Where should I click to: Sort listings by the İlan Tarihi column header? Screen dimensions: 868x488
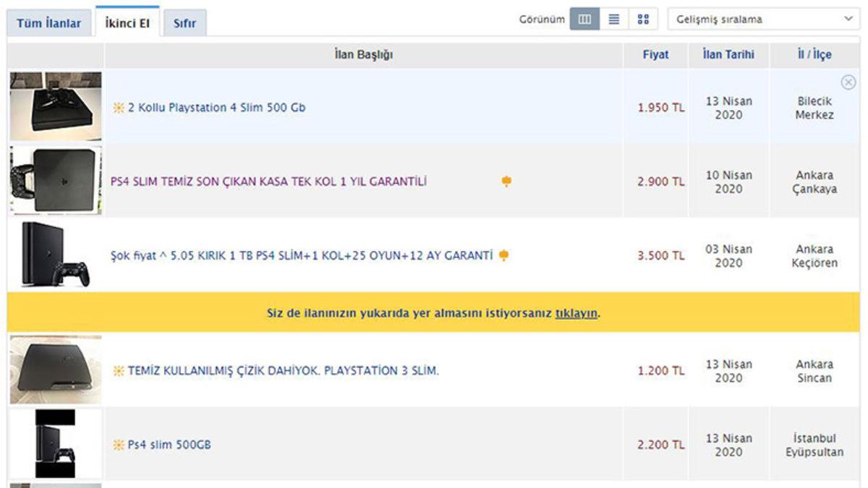[728, 55]
